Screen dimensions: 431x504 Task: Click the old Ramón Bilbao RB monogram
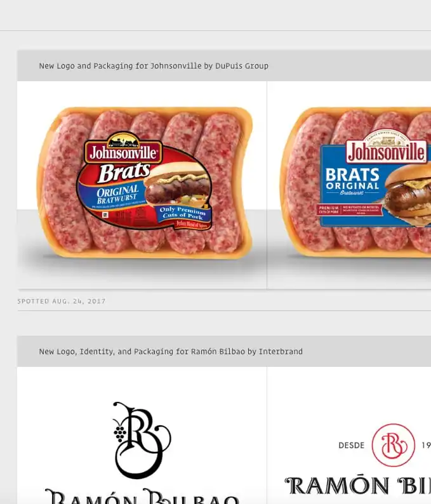[142, 440]
